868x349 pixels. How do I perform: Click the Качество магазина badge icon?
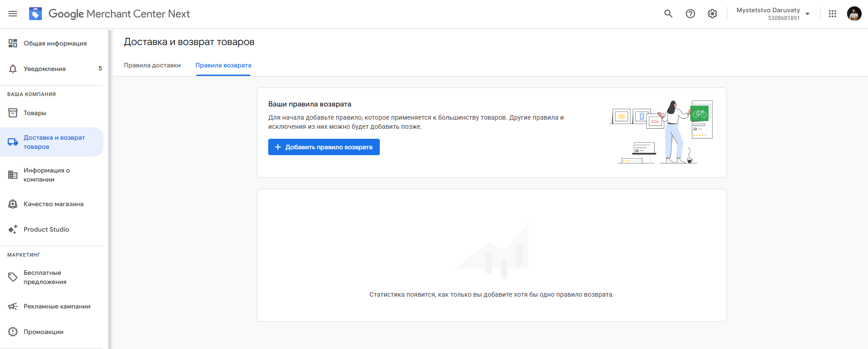click(x=13, y=204)
